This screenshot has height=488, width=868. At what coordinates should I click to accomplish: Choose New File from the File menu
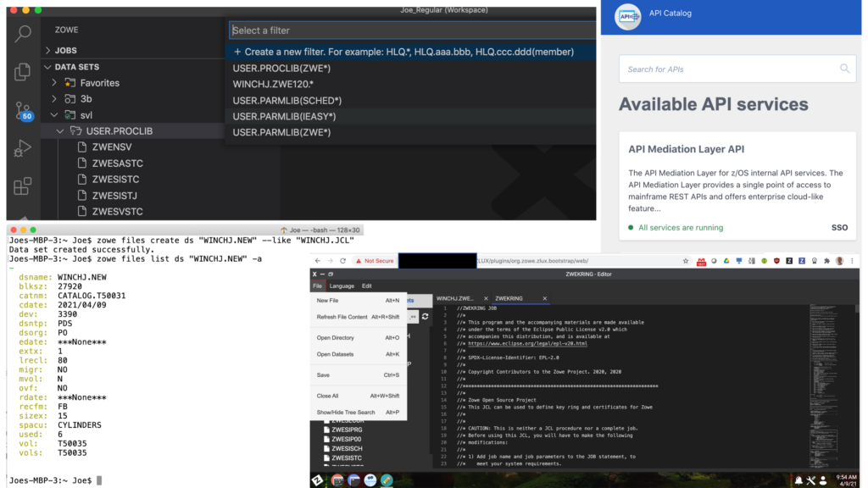pyautogui.click(x=359, y=301)
